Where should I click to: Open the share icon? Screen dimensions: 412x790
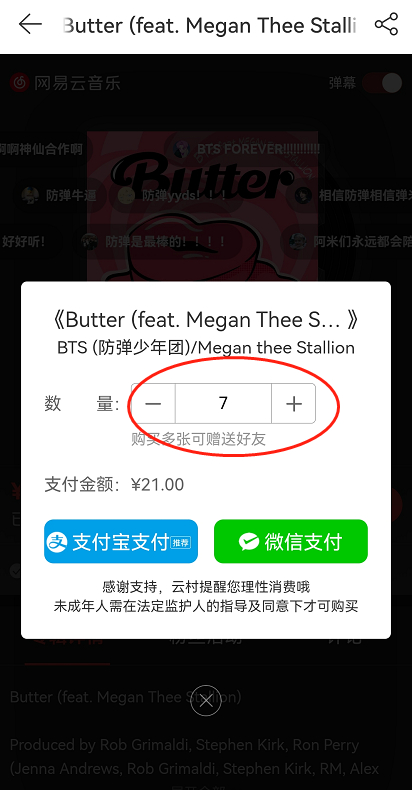pyautogui.click(x=386, y=25)
